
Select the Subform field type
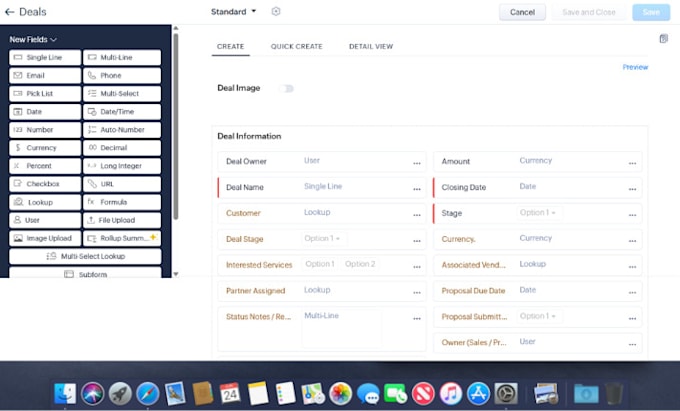pyautogui.click(x=85, y=274)
